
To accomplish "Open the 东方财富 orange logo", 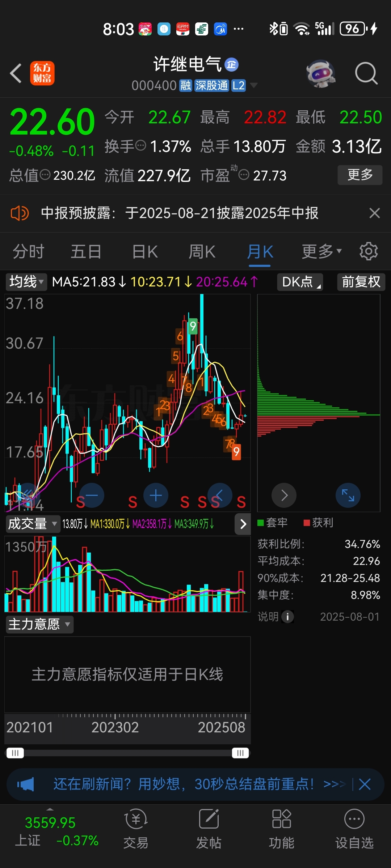I will tap(42, 73).
